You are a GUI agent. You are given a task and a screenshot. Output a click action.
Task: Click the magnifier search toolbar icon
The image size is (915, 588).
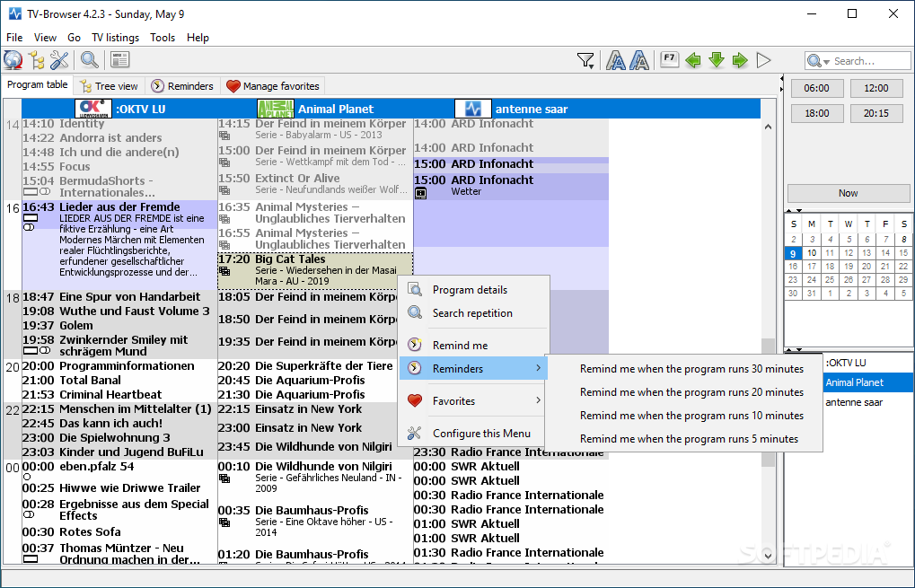[89, 60]
